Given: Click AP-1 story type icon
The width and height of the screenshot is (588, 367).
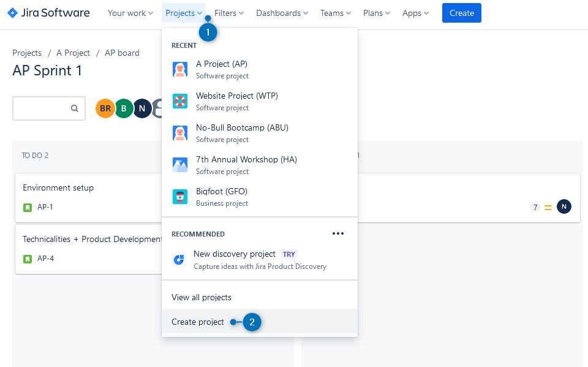Looking at the screenshot, I should [x=28, y=208].
